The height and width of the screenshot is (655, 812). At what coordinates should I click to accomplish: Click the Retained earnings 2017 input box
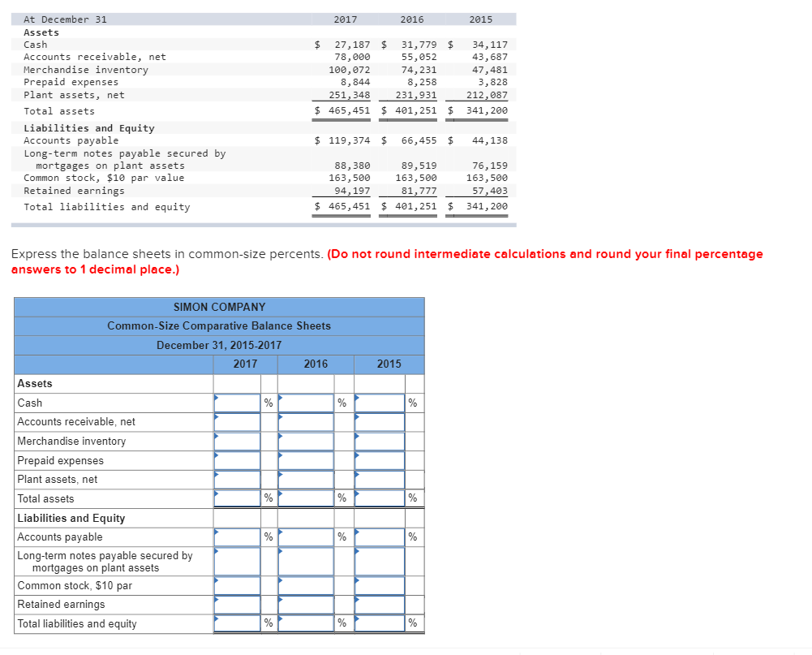[237, 604]
